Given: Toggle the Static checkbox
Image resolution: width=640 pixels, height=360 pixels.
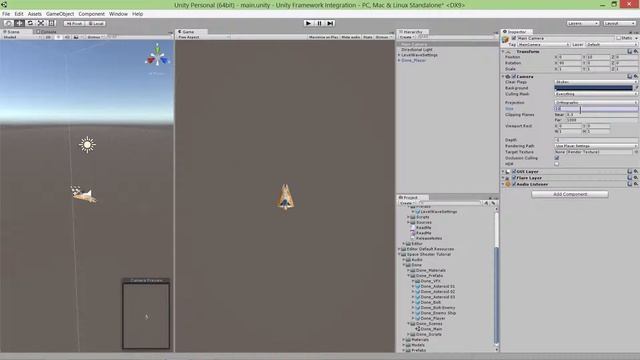Looking at the screenshot, I should (618, 38).
